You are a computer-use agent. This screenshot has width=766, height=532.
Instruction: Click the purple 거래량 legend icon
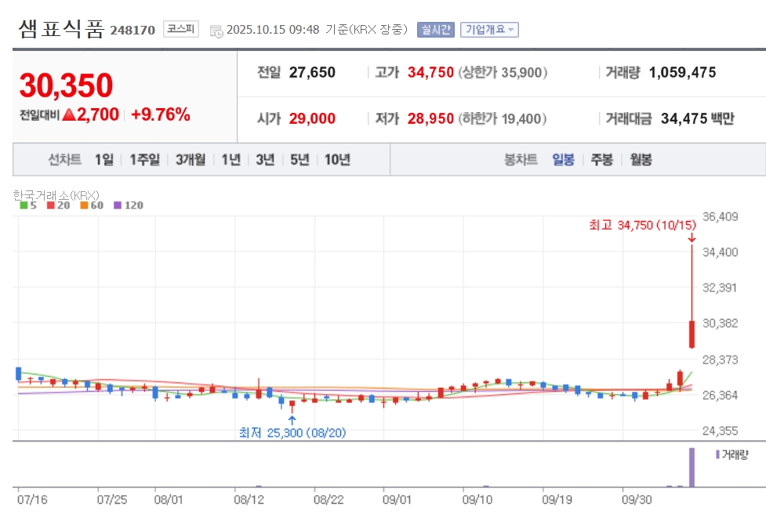click(717, 454)
